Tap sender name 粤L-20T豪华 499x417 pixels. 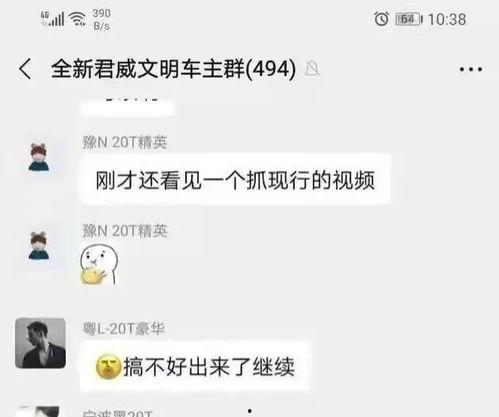[124, 329]
